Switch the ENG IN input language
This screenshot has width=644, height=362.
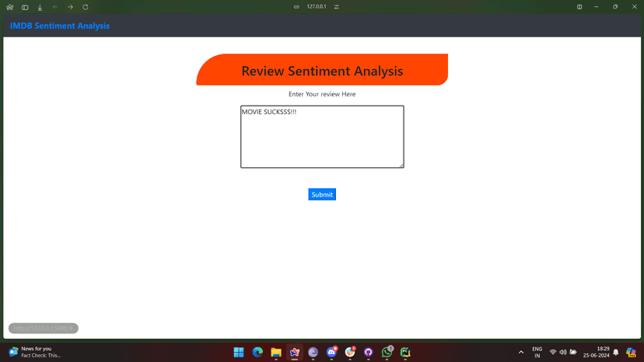tap(537, 352)
